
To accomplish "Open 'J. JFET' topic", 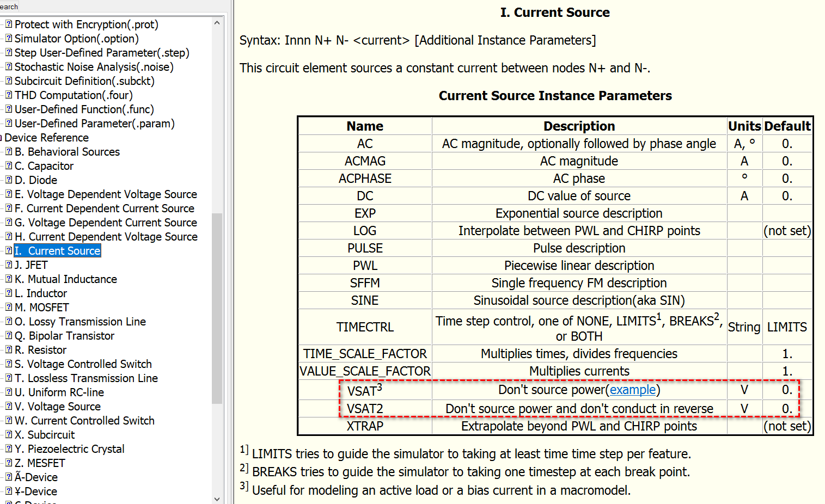I will pos(31,265).
